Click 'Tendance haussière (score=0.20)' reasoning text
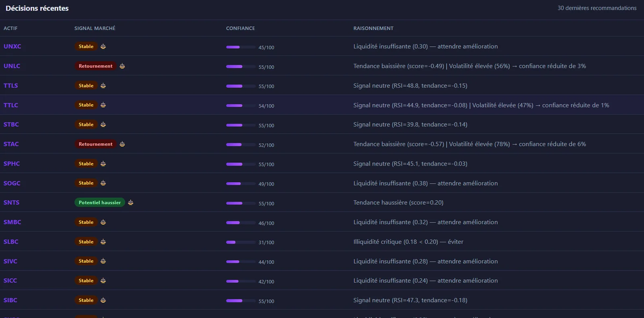644x318 pixels. [398, 202]
